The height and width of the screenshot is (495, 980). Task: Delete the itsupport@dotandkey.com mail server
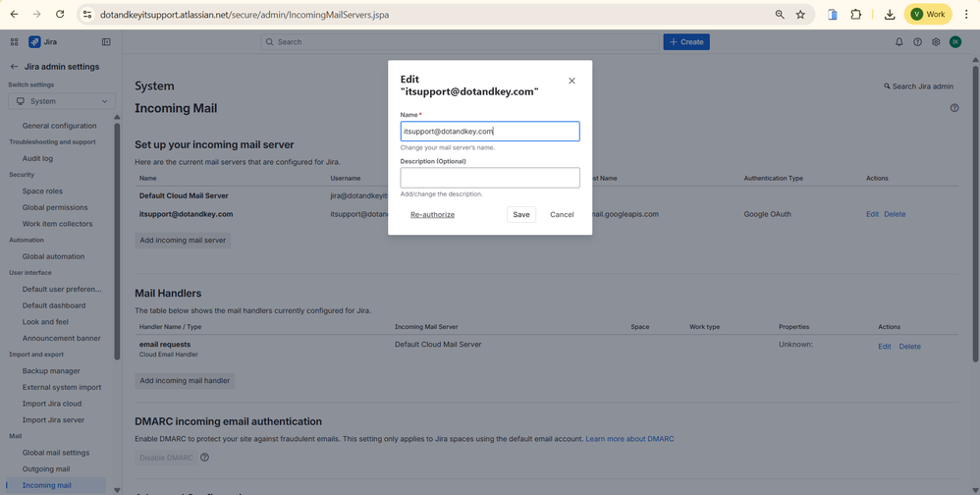tap(895, 214)
